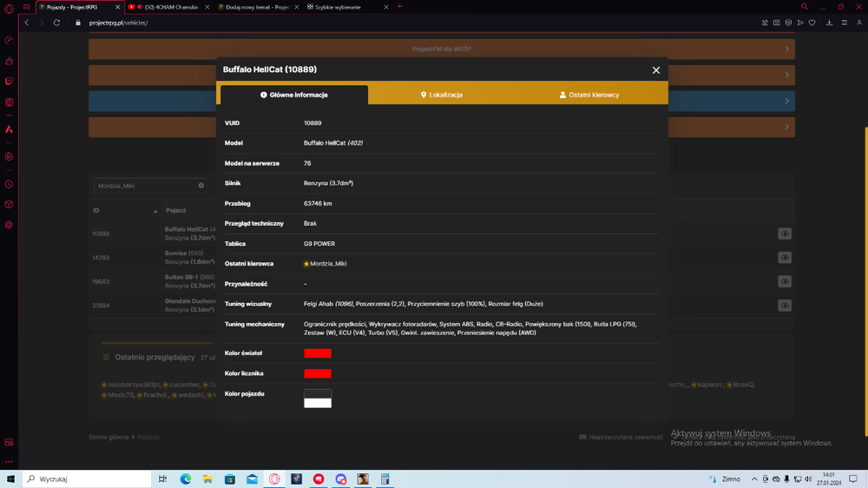Click the Wyszukaj taskbar search box
This screenshot has height=488, width=868.
(87, 478)
